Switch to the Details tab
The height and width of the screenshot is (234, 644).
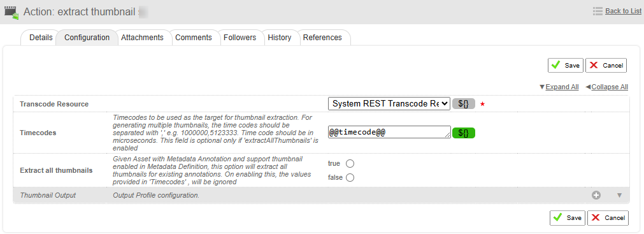click(x=41, y=38)
